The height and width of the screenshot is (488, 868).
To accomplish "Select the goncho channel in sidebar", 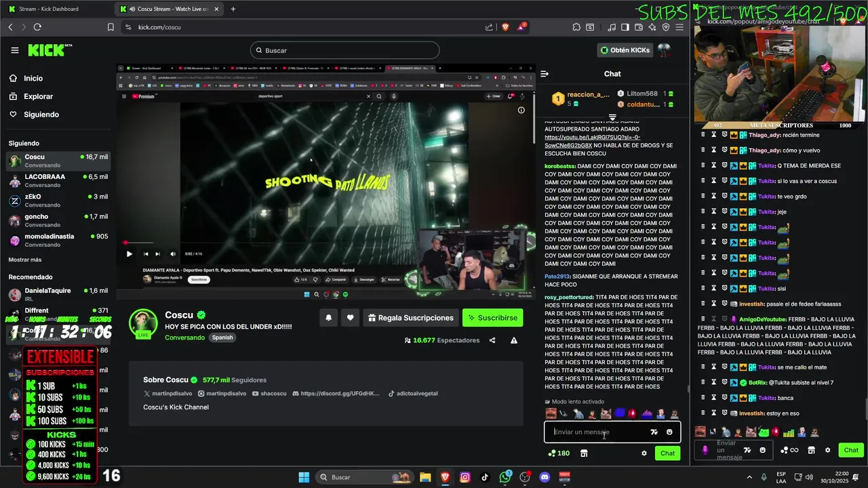I will pyautogui.click(x=58, y=220).
